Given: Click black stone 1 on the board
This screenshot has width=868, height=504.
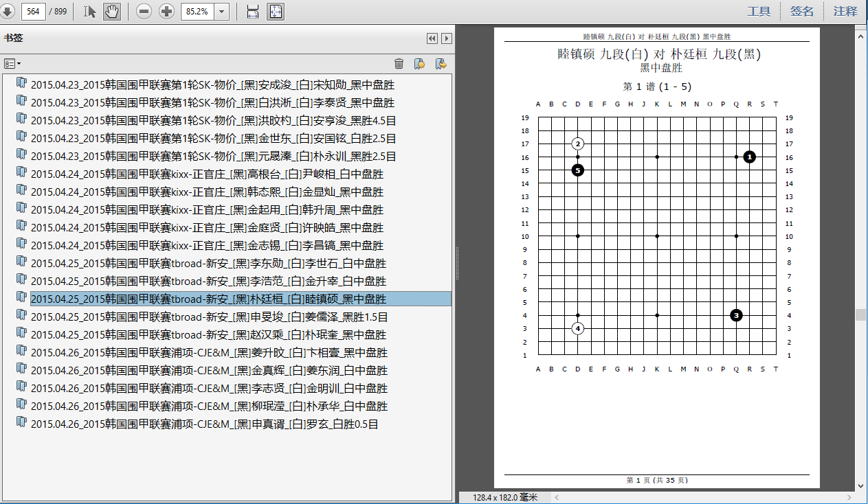Looking at the screenshot, I should [749, 157].
